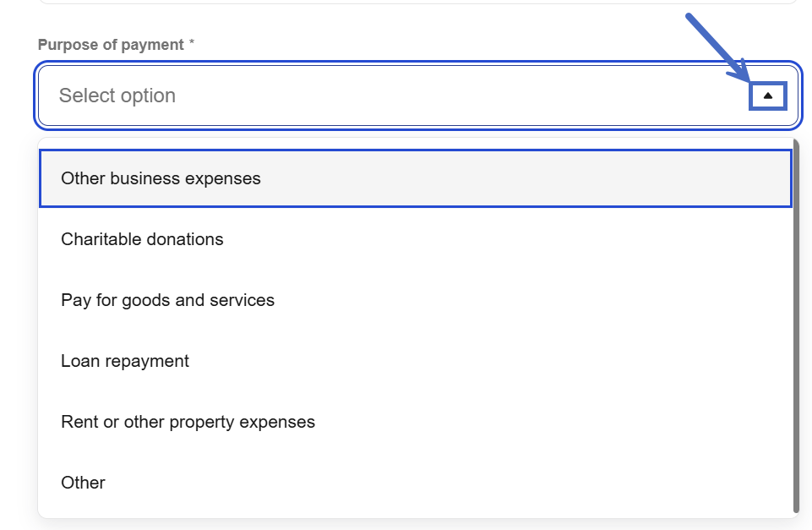Select 'Charitable donations' from the list
The width and height of the screenshot is (812, 530).
point(142,239)
